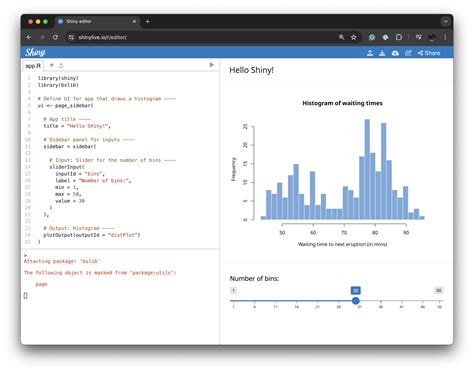Screen dimensions: 474x372
Task: Click the max = 50 code line
Action: [x=68, y=194]
